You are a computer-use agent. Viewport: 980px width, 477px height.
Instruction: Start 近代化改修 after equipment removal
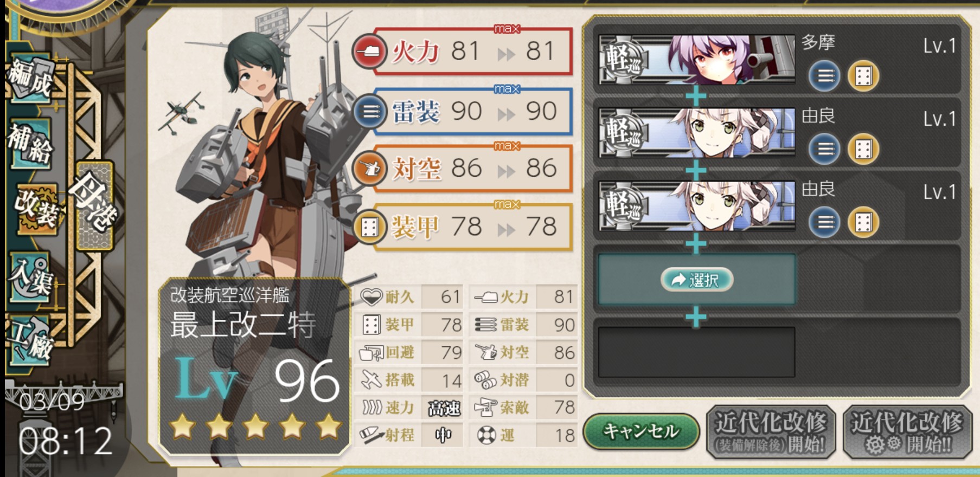[x=770, y=432]
